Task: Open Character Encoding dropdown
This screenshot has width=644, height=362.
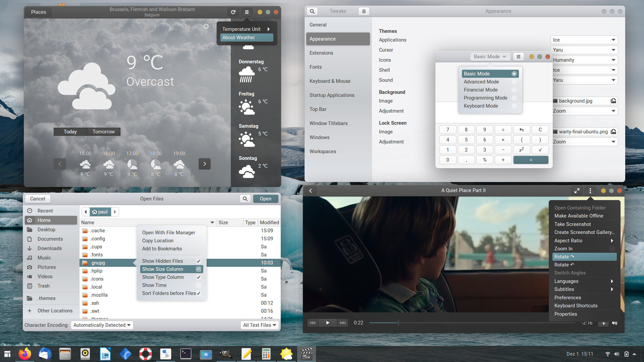Action: click(102, 325)
